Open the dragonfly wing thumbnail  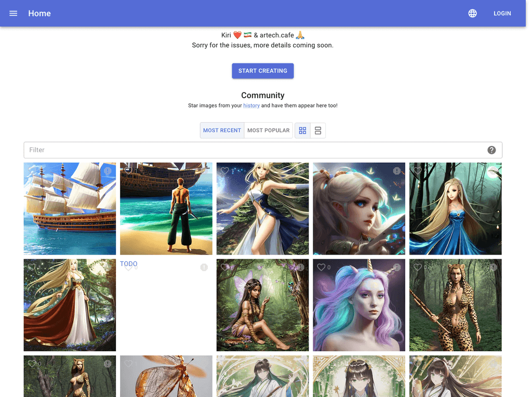166,376
